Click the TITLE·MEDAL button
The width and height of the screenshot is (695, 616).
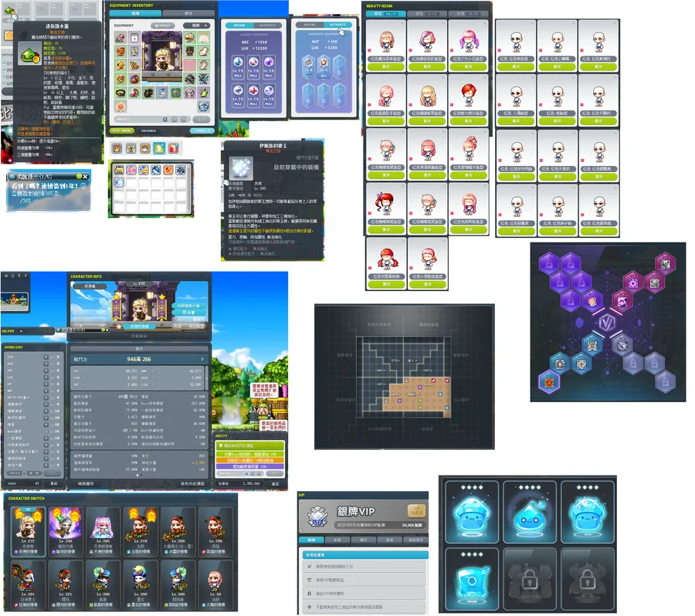(x=120, y=130)
